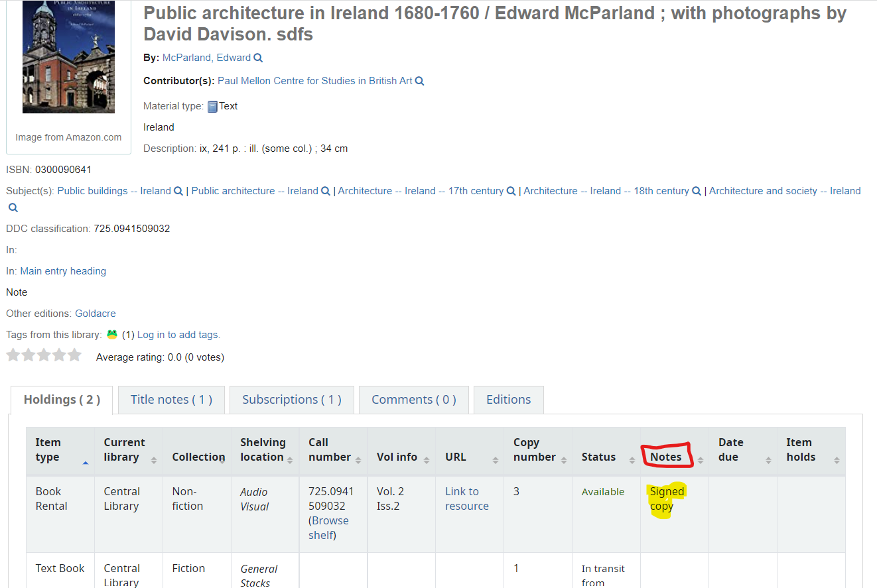Sort holdings by Date due column
This screenshot has width=877, height=588.
point(743,450)
